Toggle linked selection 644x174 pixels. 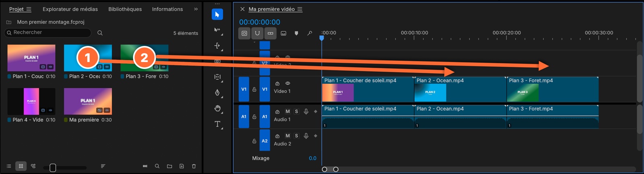[x=270, y=33]
